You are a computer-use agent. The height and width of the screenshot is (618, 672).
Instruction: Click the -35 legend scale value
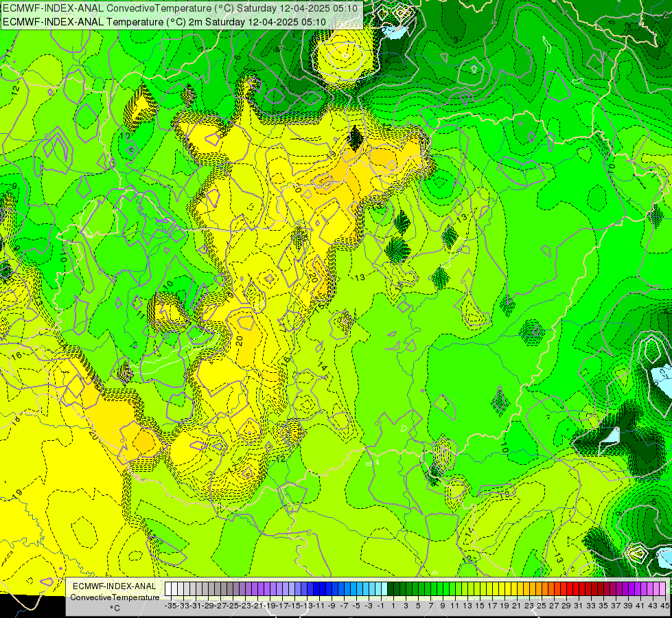(170, 606)
